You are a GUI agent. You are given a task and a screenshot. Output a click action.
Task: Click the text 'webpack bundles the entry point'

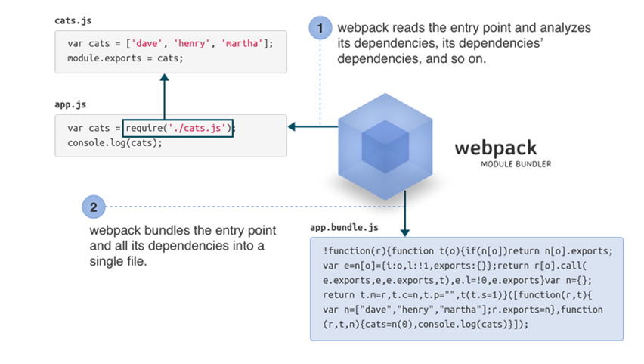(183, 230)
